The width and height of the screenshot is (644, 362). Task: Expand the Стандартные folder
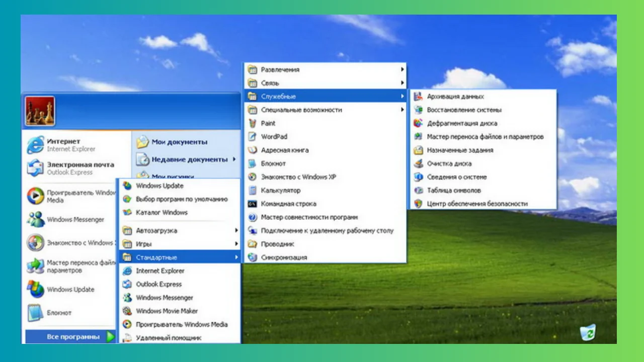180,257
